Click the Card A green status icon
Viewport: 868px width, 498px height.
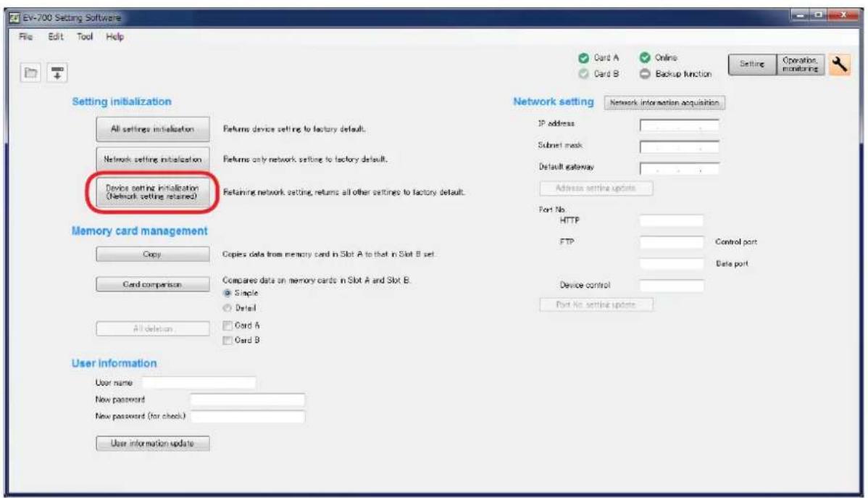click(x=583, y=57)
